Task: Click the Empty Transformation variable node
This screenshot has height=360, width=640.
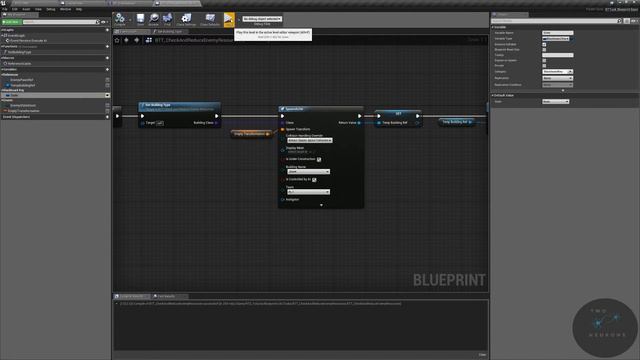Action: 251,134
